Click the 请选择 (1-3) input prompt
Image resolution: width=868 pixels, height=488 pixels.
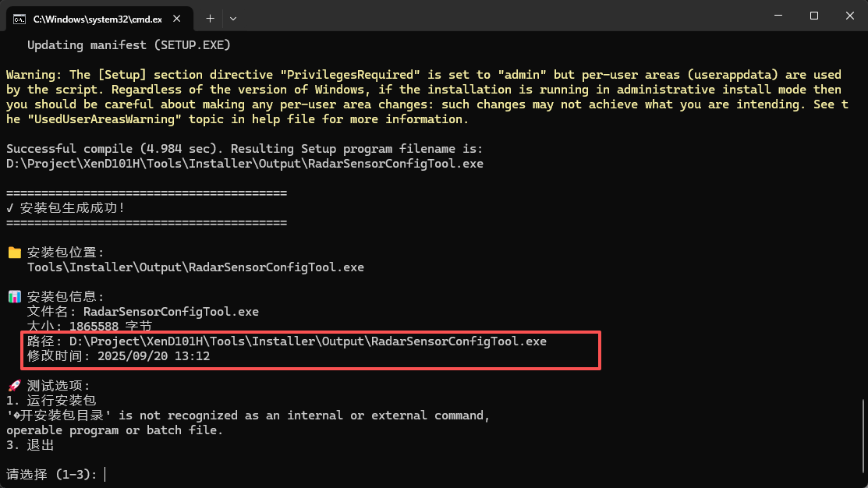pyautogui.click(x=55, y=474)
